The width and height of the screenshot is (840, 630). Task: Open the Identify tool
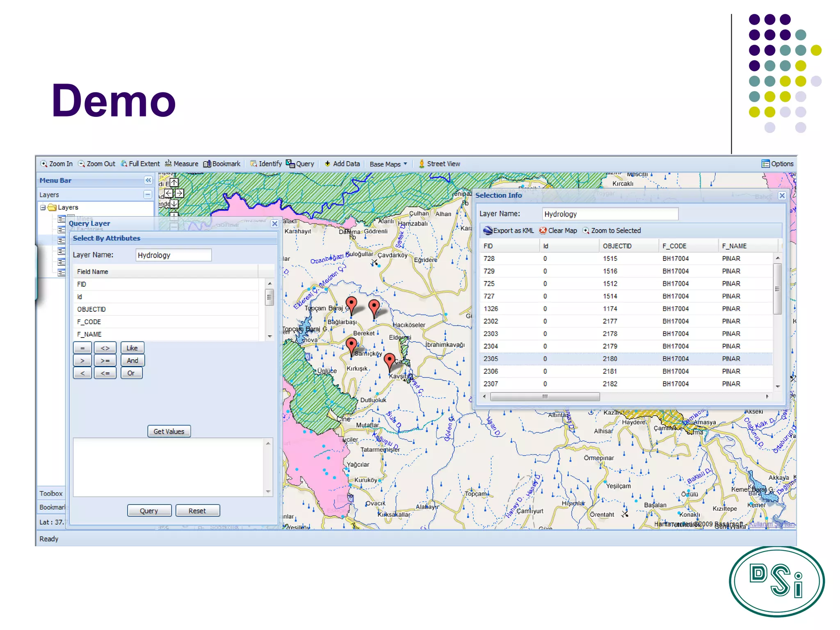coord(266,164)
